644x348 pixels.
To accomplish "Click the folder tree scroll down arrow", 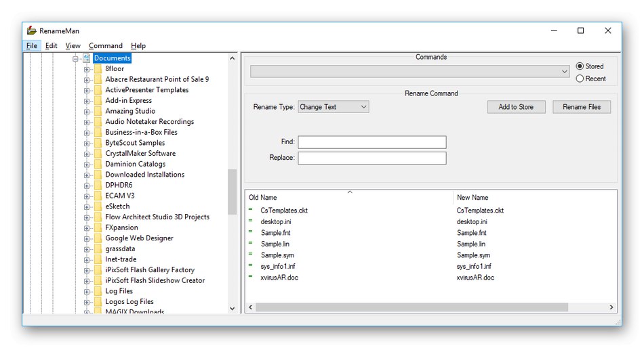I will (x=233, y=309).
